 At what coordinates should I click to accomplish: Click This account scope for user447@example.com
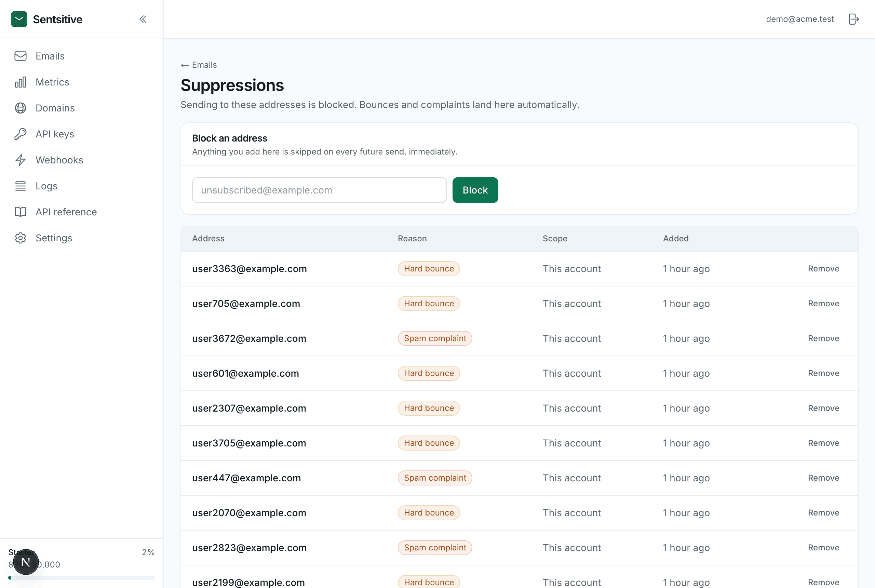click(571, 478)
